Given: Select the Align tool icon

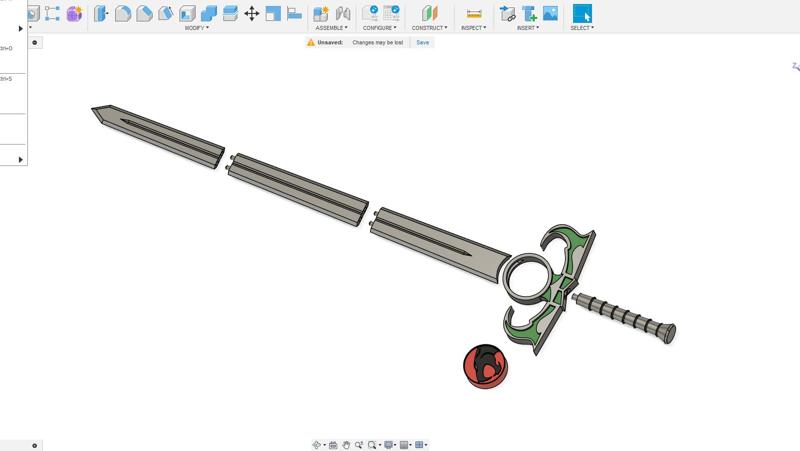Looking at the screenshot, I should pyautogui.click(x=294, y=14).
